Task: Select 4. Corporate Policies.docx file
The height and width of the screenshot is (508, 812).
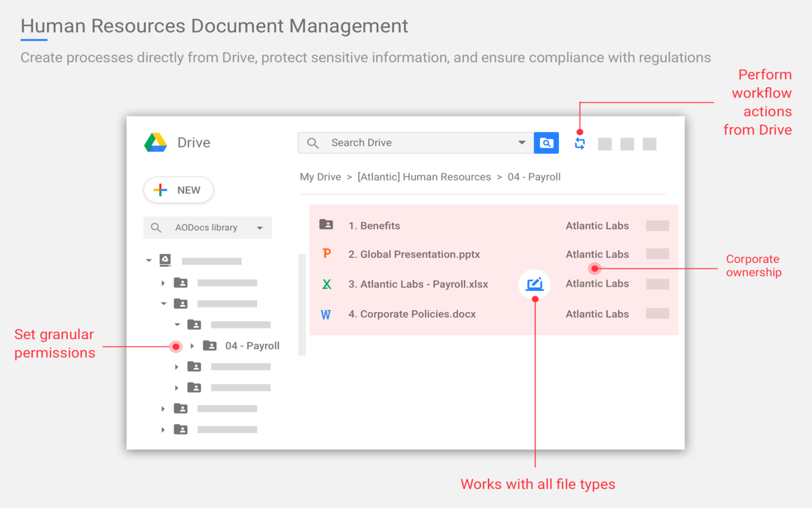Action: (412, 314)
